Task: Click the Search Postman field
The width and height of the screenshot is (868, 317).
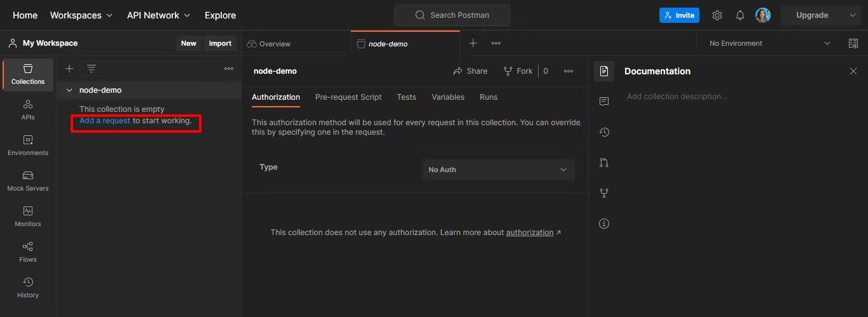Action: 452,15
